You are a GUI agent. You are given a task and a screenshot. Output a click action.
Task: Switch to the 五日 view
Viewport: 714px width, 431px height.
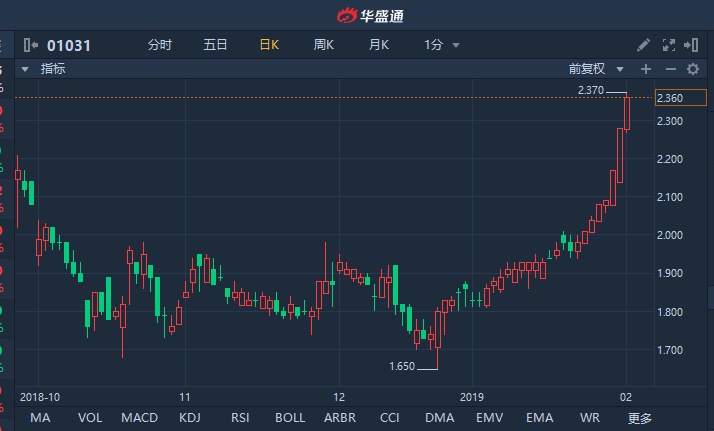(x=215, y=45)
